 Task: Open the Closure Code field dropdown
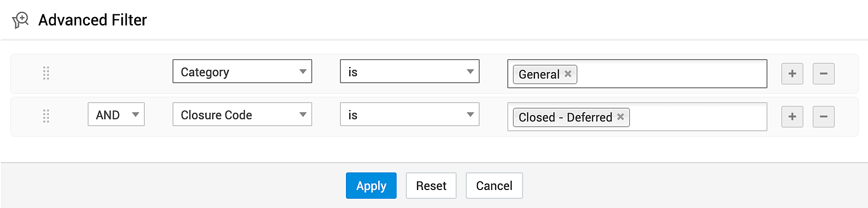click(242, 115)
